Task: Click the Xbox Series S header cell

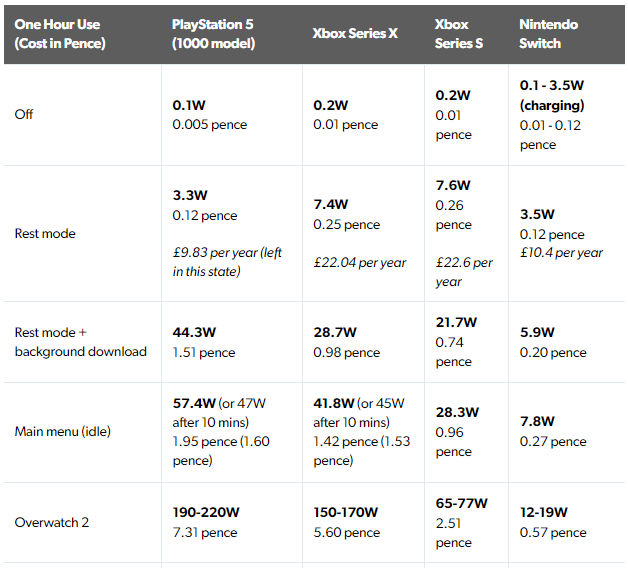Action: (x=459, y=34)
